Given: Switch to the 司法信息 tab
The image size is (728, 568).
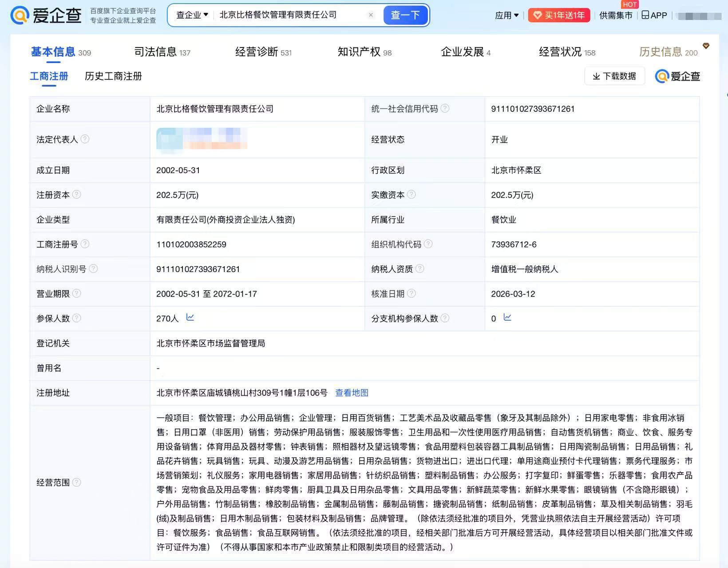Looking at the screenshot, I should click(162, 52).
